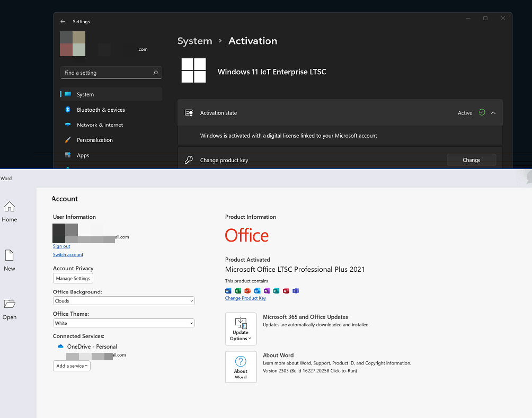
Task: Select Network & internet in Settings
Action: 111,125
